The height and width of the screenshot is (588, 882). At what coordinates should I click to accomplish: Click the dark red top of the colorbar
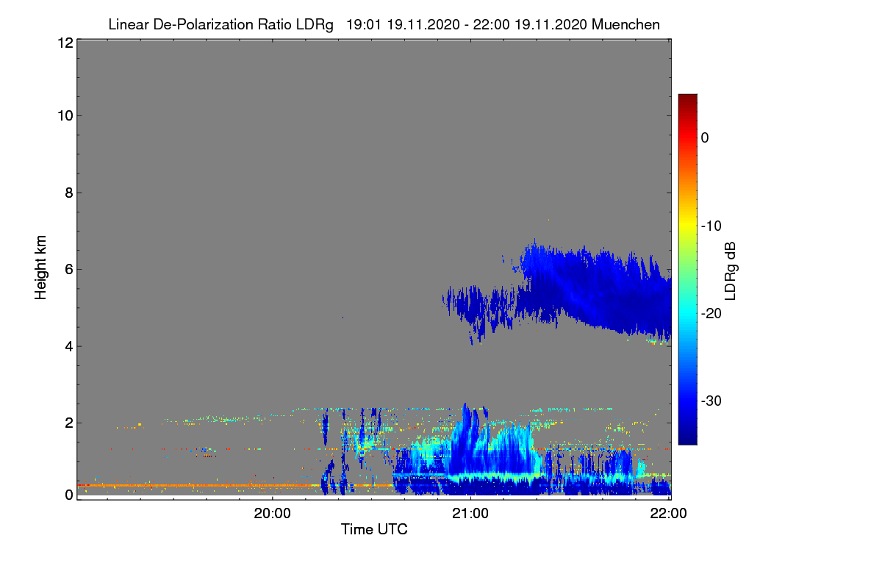point(687,98)
